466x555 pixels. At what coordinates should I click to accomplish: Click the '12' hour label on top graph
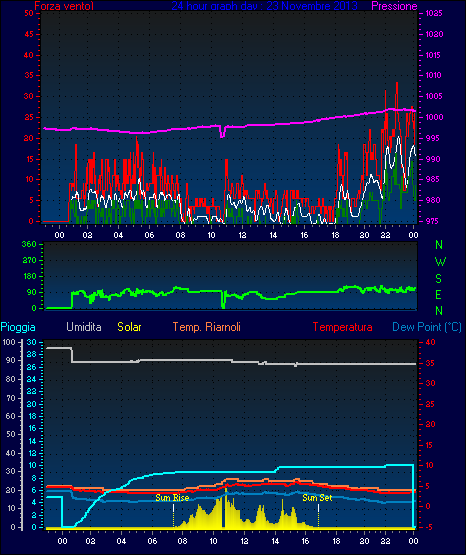pos(242,235)
